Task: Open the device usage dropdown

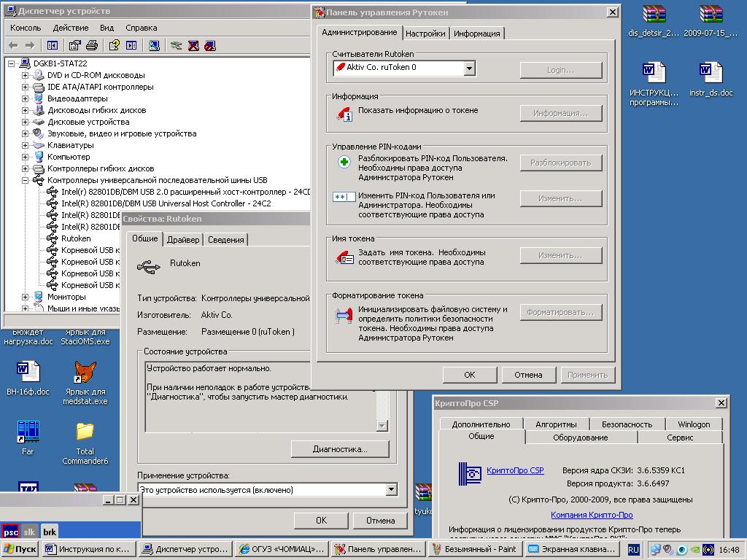Action: (391, 490)
